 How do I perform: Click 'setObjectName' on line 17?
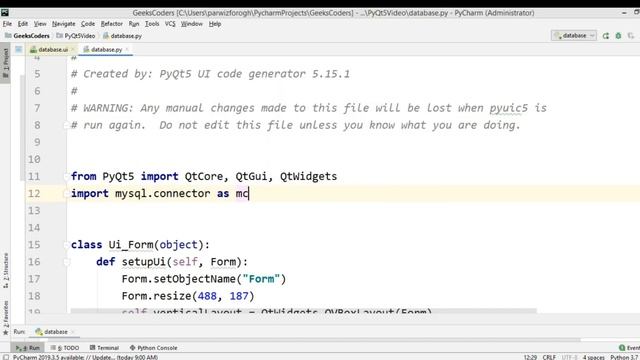coord(194,279)
